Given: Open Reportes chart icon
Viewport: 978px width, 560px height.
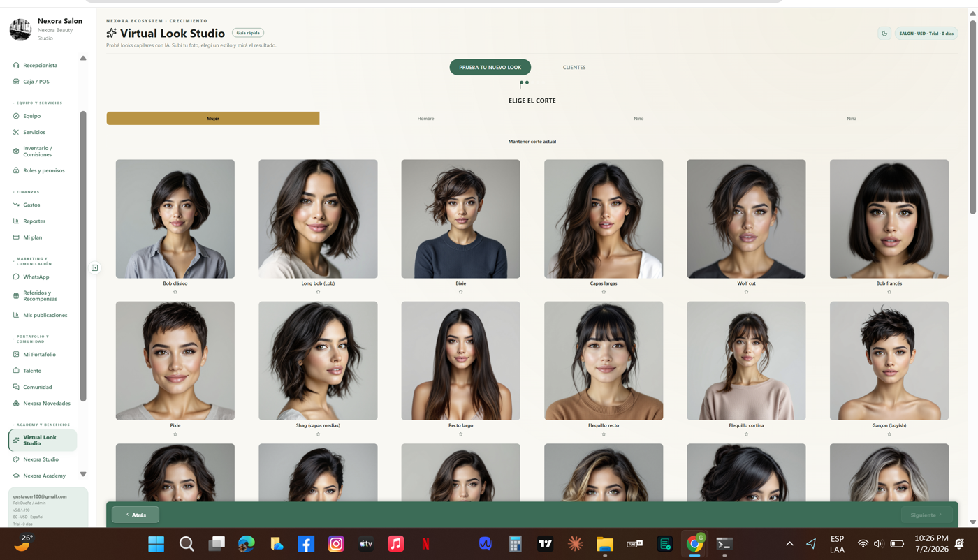Looking at the screenshot, I should 16,221.
